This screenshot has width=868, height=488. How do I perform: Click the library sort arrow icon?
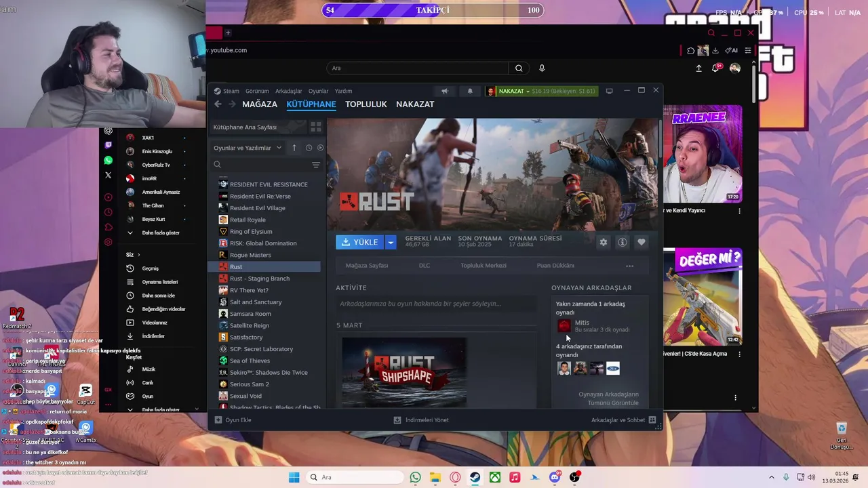point(294,148)
